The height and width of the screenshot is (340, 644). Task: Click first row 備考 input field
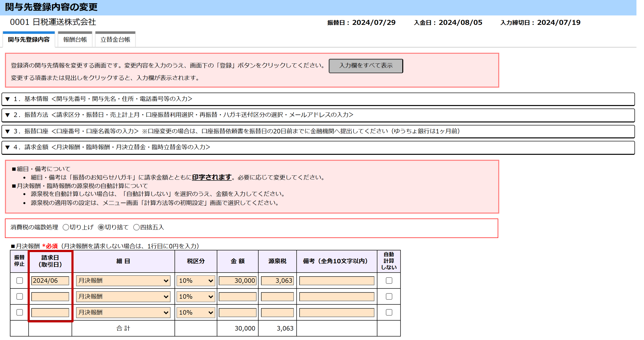337,281
